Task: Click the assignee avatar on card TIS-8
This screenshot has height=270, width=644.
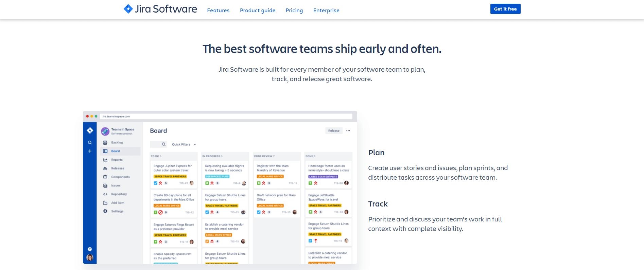Action: [x=244, y=183]
